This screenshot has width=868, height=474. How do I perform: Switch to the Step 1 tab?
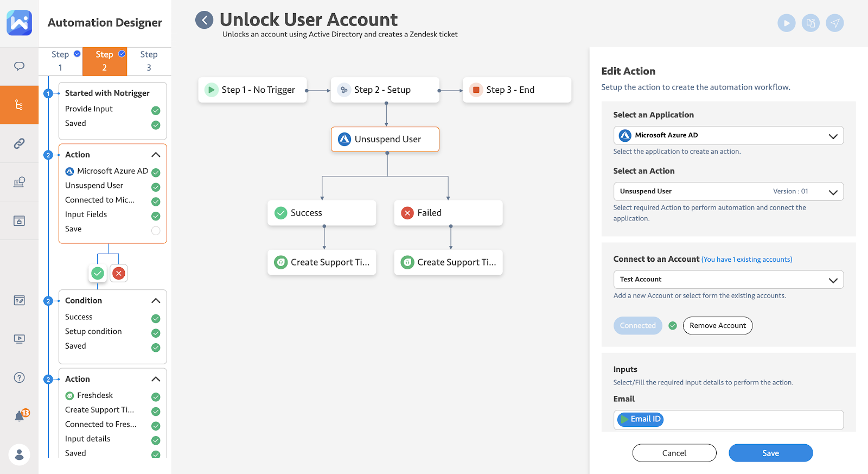pyautogui.click(x=60, y=61)
